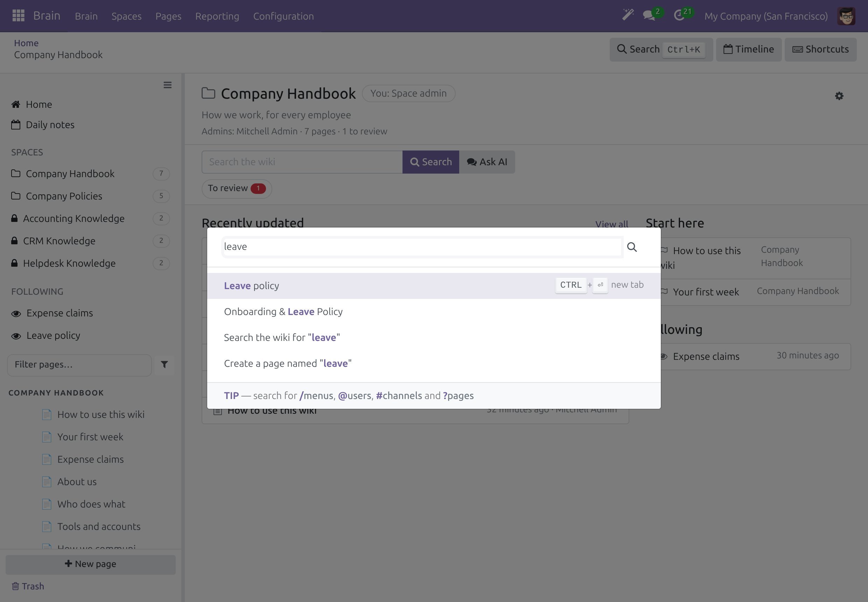Image resolution: width=868 pixels, height=602 pixels.
Task: Open the Configuration menu
Action: click(x=283, y=16)
